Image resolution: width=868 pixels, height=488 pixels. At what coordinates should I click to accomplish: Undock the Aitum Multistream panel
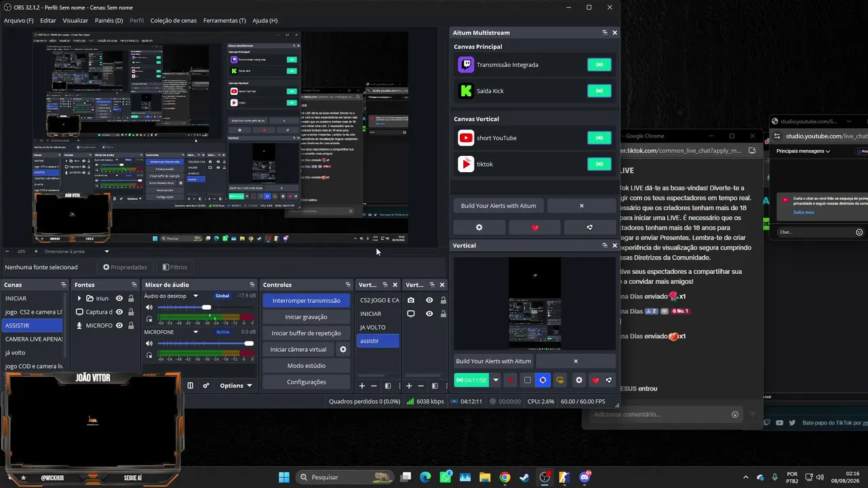click(x=604, y=33)
